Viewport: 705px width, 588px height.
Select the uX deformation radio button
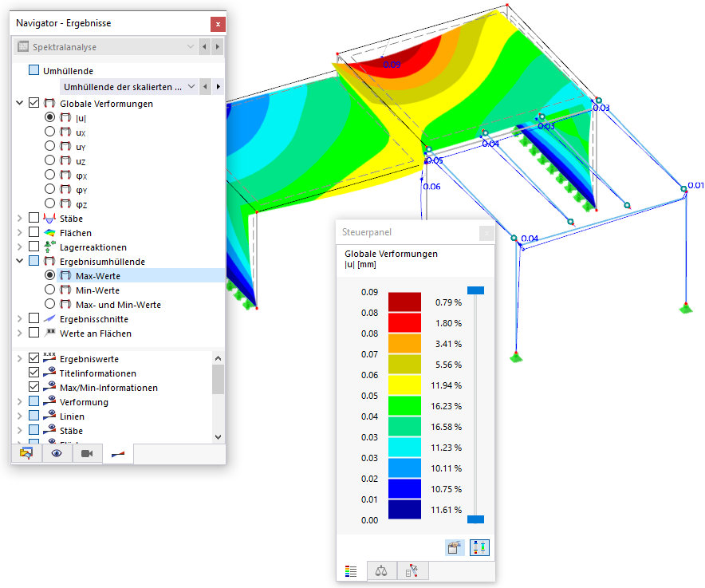50,132
